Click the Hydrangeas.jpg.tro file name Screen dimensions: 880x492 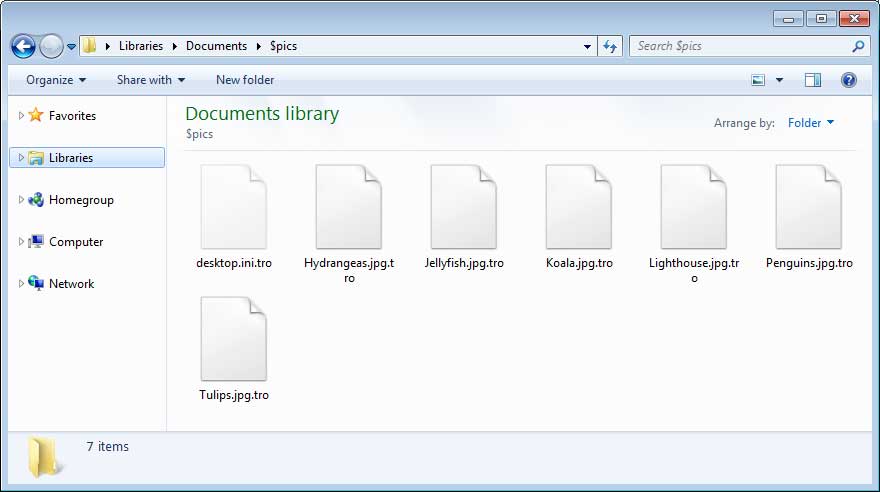[x=349, y=270]
